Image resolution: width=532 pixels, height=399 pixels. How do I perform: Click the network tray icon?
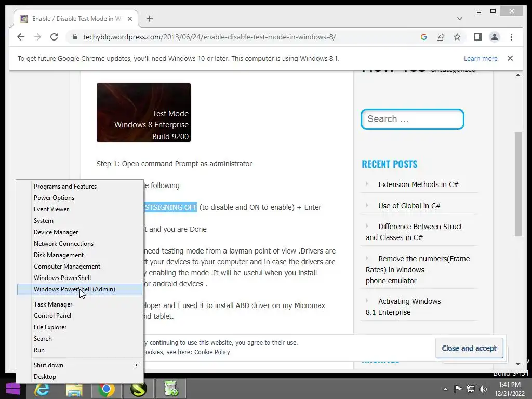pos(471,389)
